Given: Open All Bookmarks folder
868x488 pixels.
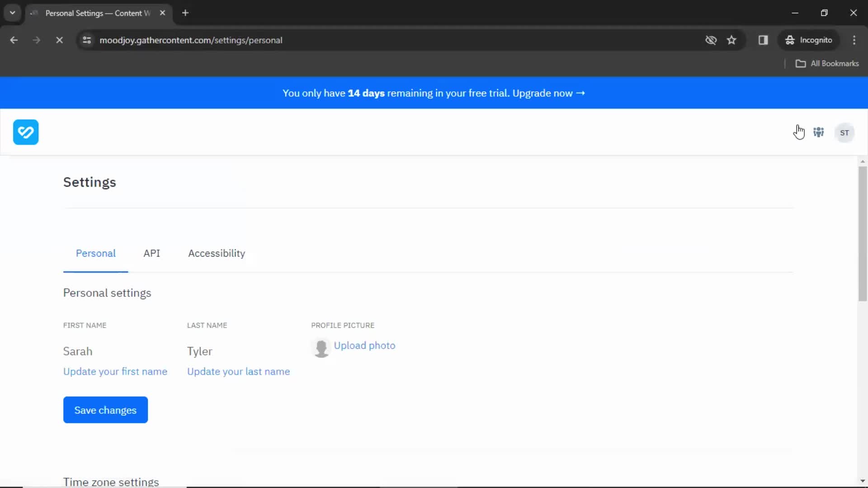Looking at the screenshot, I should click(827, 64).
